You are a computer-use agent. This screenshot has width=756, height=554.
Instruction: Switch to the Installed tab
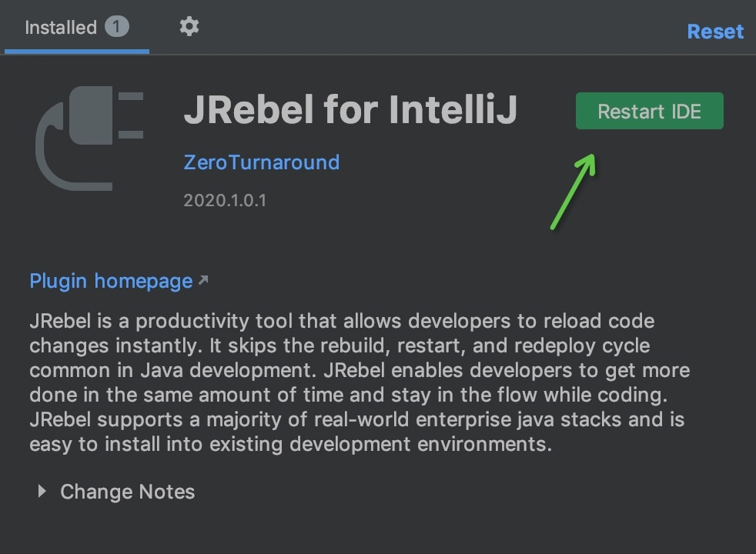(x=61, y=28)
